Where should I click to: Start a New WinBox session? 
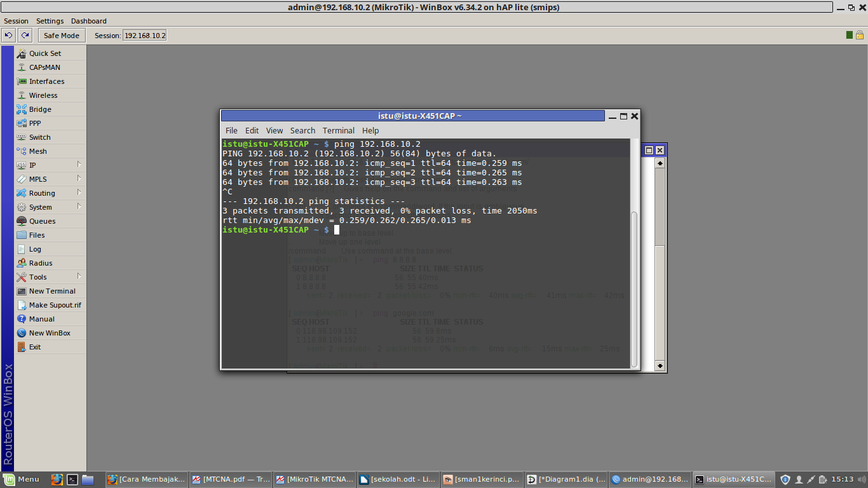(50, 333)
